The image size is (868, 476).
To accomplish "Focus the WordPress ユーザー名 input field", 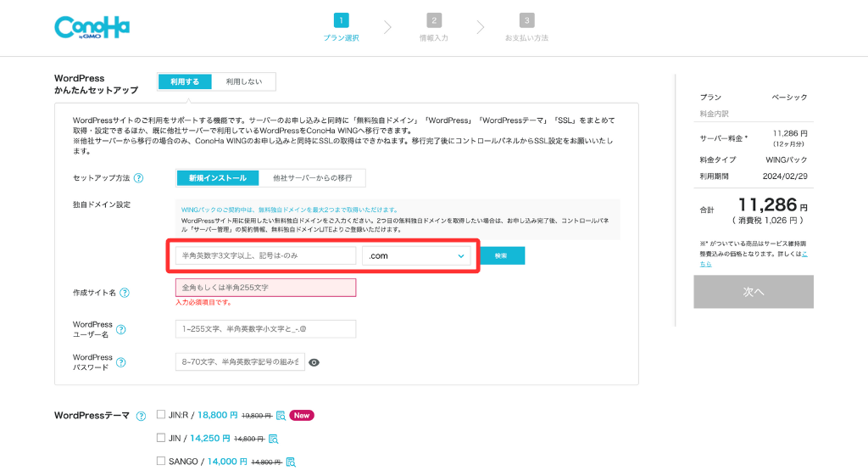I will pyautogui.click(x=265, y=329).
